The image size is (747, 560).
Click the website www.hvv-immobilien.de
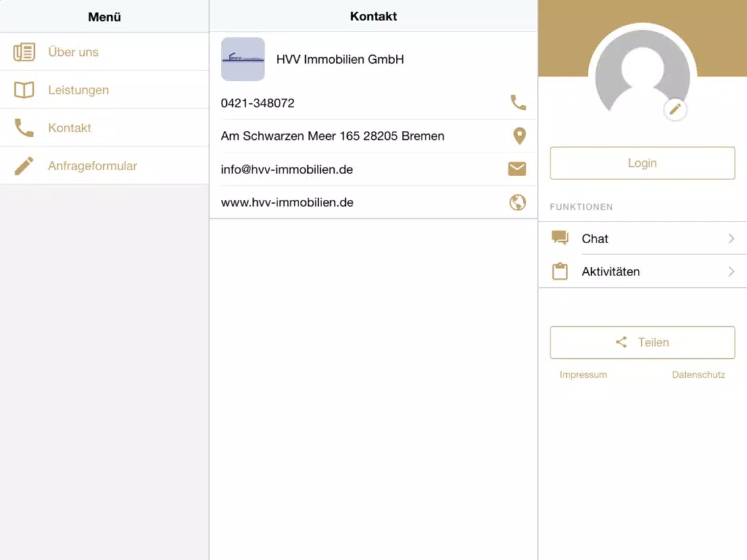287,202
